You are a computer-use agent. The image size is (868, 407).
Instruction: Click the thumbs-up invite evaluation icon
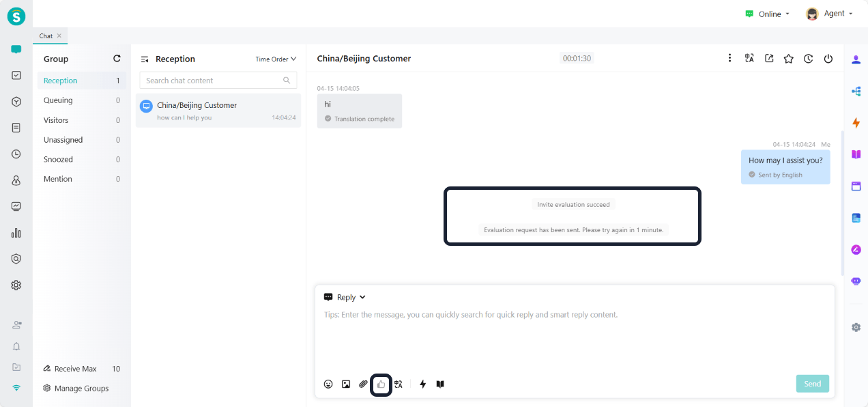[381, 384]
